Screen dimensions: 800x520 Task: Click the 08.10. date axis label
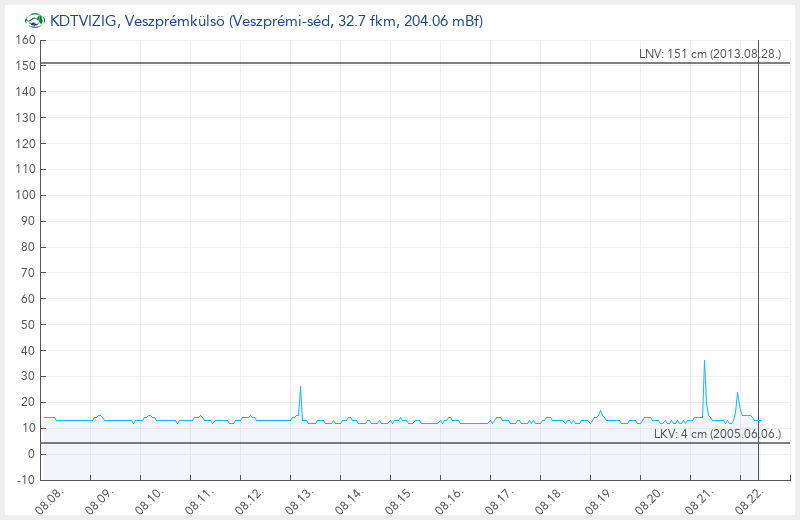150,500
